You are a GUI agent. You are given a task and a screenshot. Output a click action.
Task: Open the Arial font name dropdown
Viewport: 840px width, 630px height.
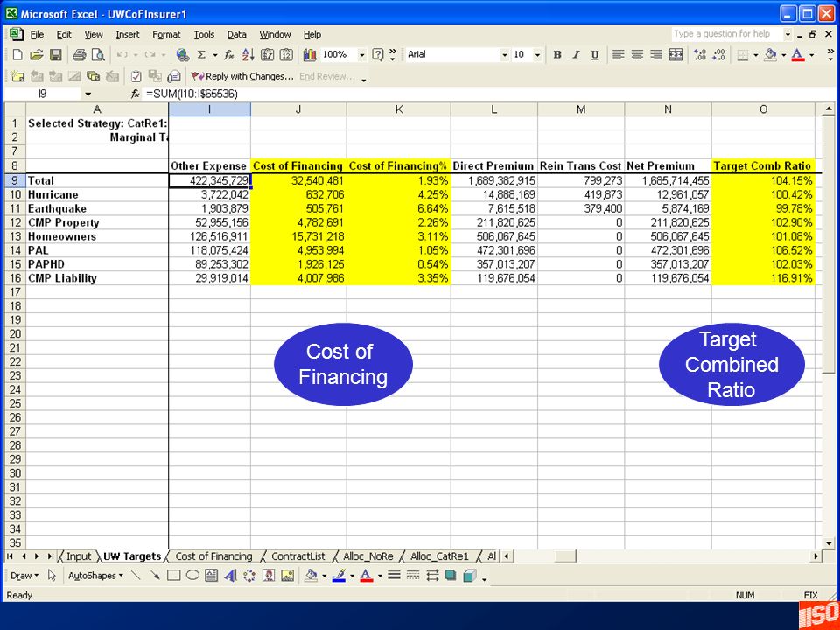[x=504, y=54]
